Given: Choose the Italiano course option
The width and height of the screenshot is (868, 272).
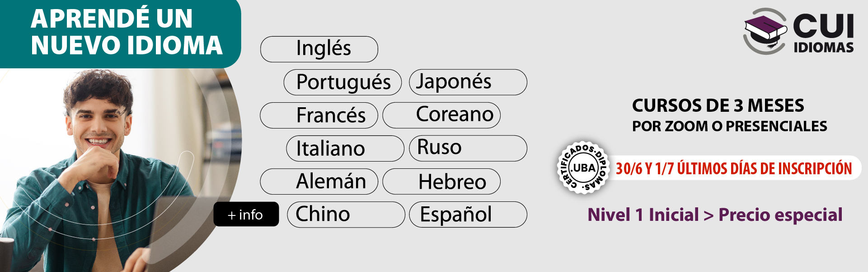Looking at the screenshot, I should 345,148.
